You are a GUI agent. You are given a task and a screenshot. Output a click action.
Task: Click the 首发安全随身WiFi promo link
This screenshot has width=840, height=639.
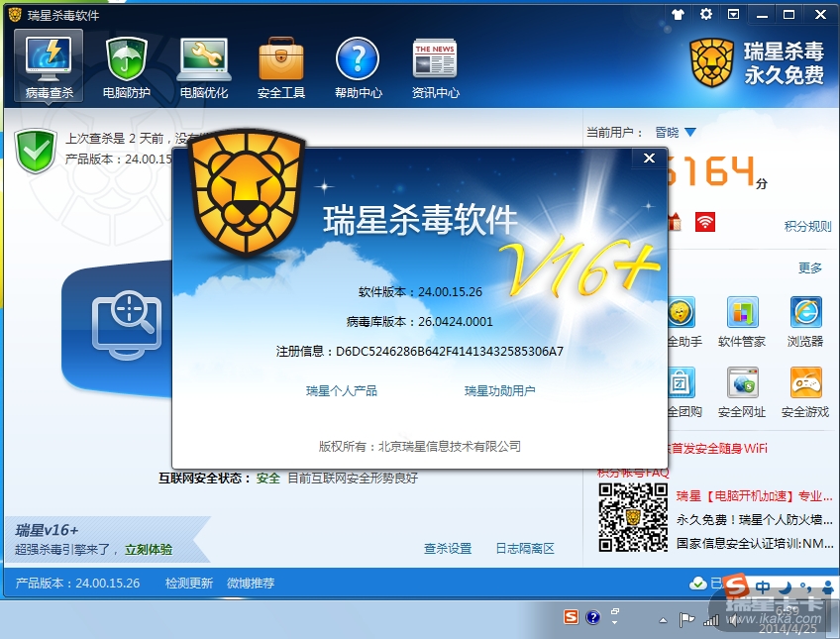click(718, 449)
